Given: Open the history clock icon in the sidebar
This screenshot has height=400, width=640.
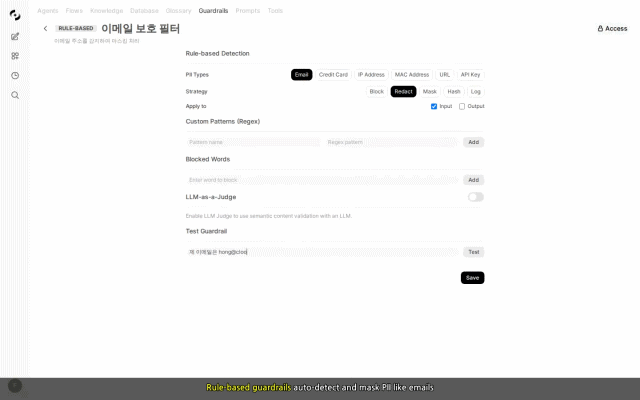Looking at the screenshot, I should pos(15,75).
